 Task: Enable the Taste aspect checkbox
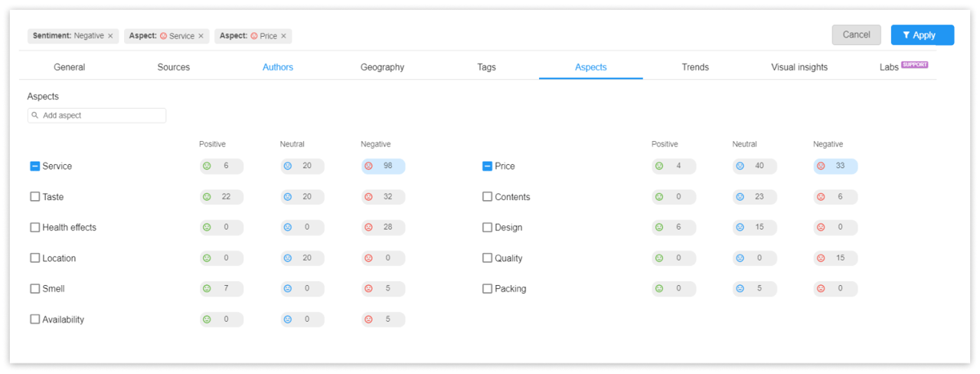point(35,197)
